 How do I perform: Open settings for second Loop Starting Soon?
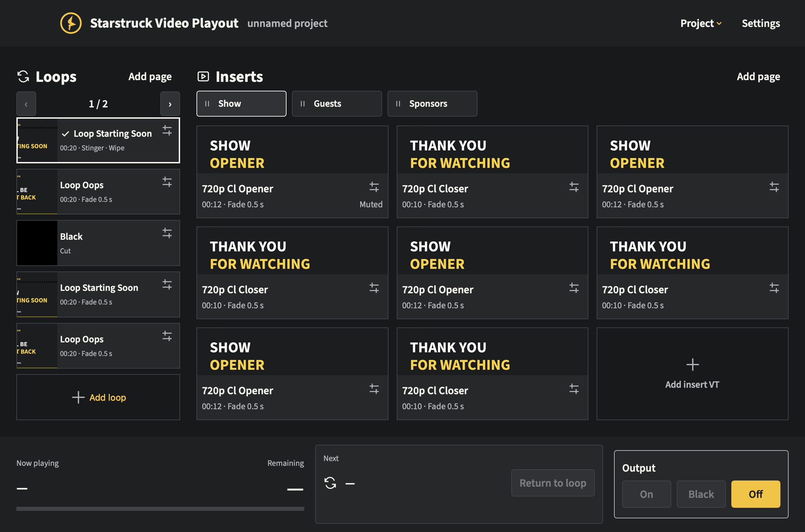tap(167, 284)
